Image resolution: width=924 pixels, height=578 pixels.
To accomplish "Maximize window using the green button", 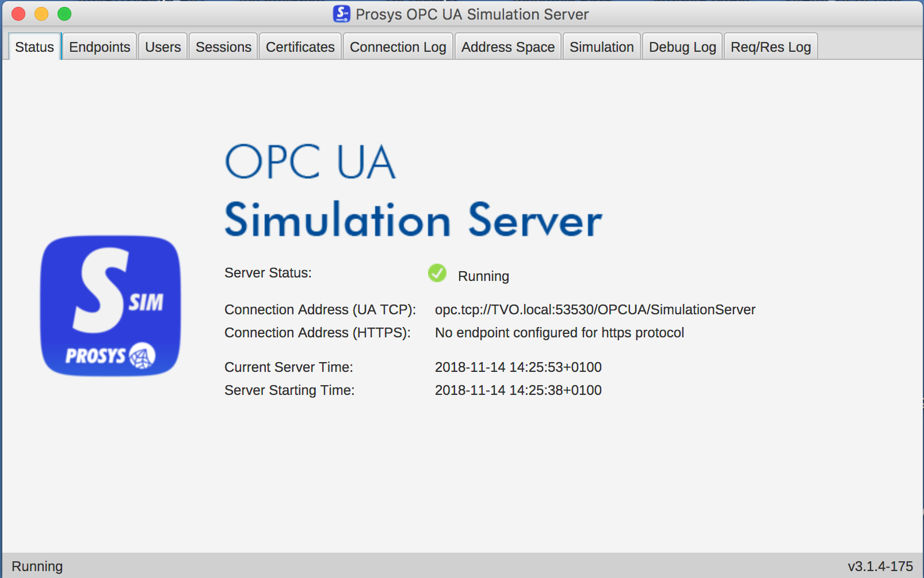I will click(64, 14).
